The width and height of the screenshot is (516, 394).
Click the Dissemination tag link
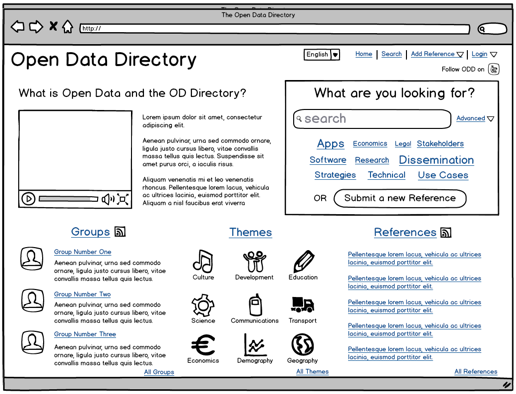coord(436,160)
